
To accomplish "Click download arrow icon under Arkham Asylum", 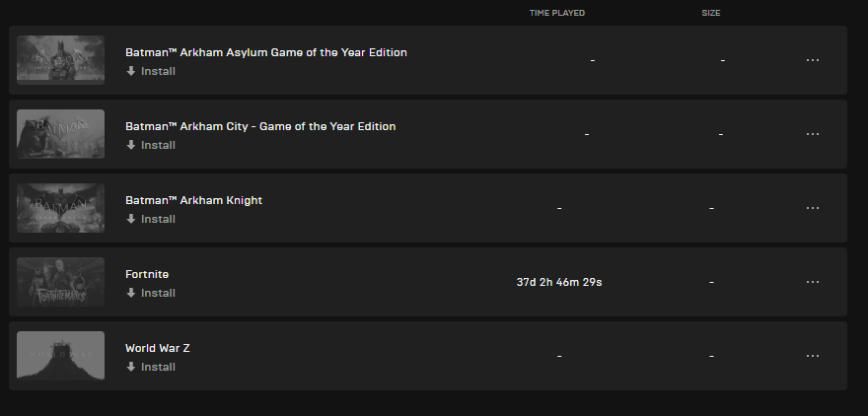I will coord(131,71).
